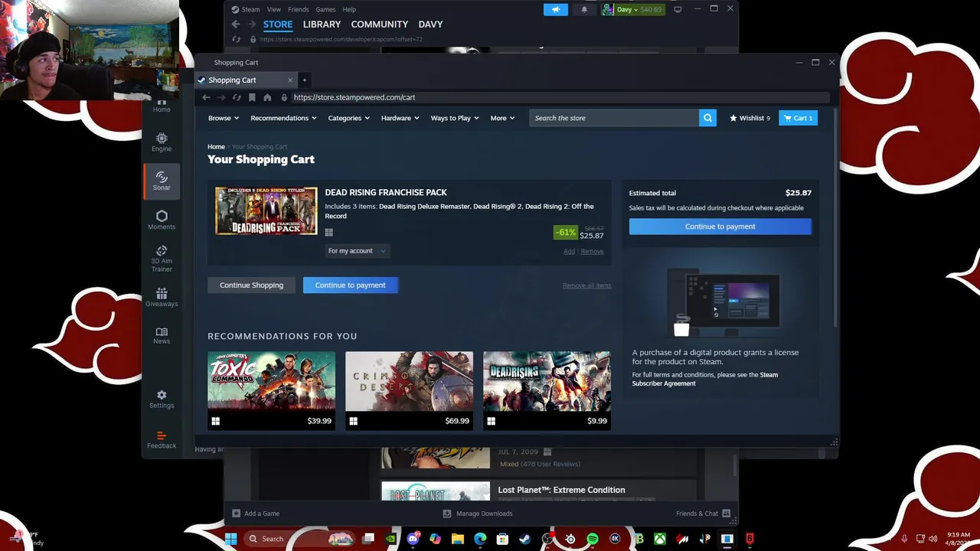This screenshot has width=980, height=551.
Task: Open Giveaways in the SteelSeries sidebar
Action: click(162, 298)
